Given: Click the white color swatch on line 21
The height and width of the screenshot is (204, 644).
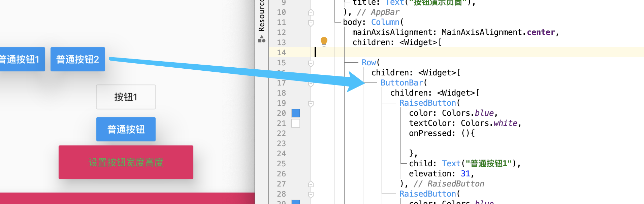Looking at the screenshot, I should [x=296, y=123].
